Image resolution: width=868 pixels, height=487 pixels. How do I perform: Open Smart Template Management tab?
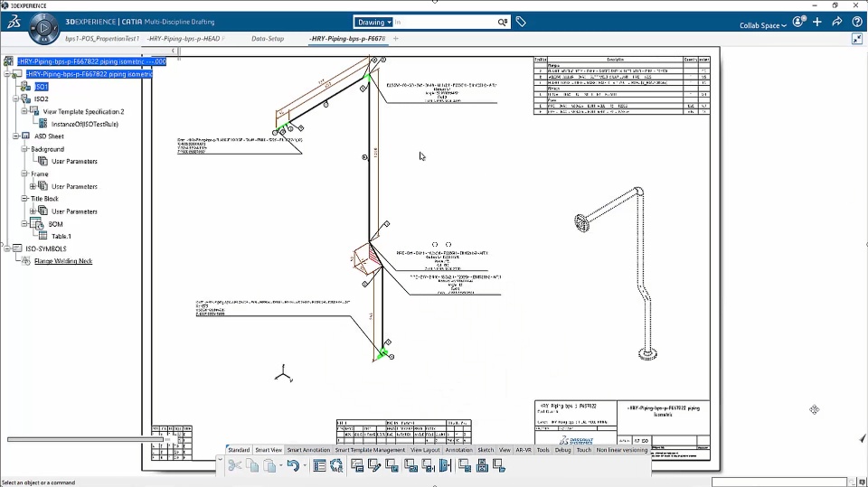click(370, 450)
